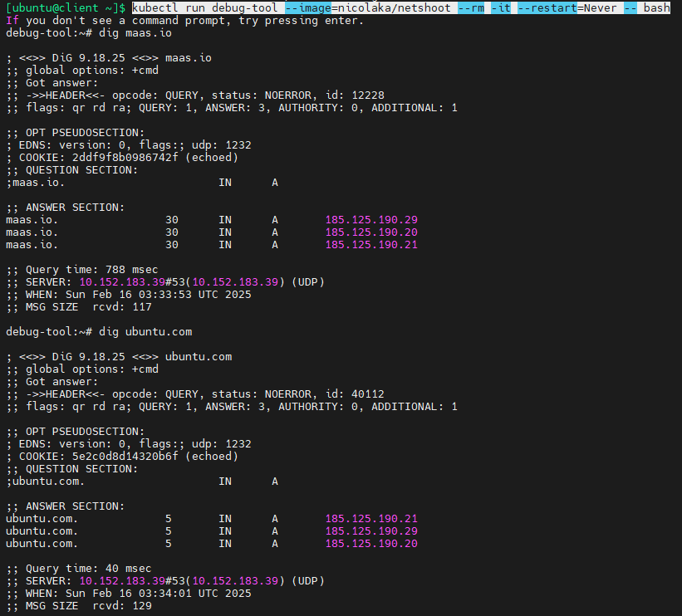
Task: Click the 'DiG 9.18.25 <<>> maas.io' banner
Action: pos(132,58)
